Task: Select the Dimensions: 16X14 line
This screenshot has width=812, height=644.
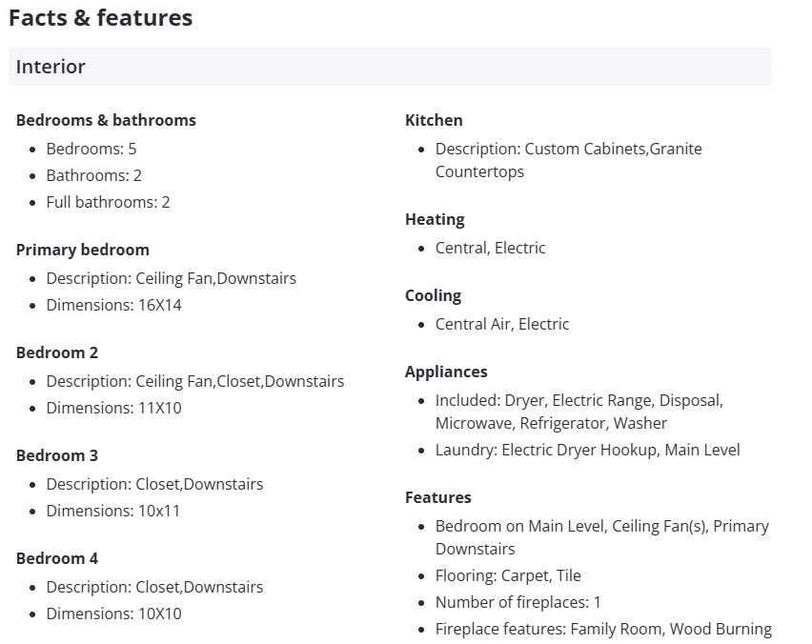Action: pos(113,305)
